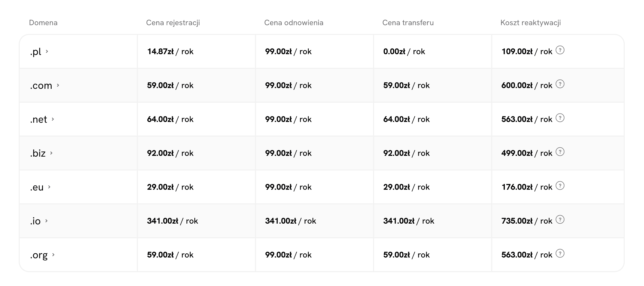Expand chevron next to .net domain
Viewport: 644px width, 286px height.
53,119
